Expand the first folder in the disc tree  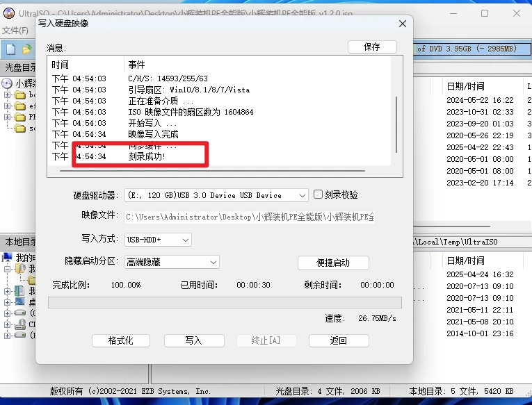point(7,94)
